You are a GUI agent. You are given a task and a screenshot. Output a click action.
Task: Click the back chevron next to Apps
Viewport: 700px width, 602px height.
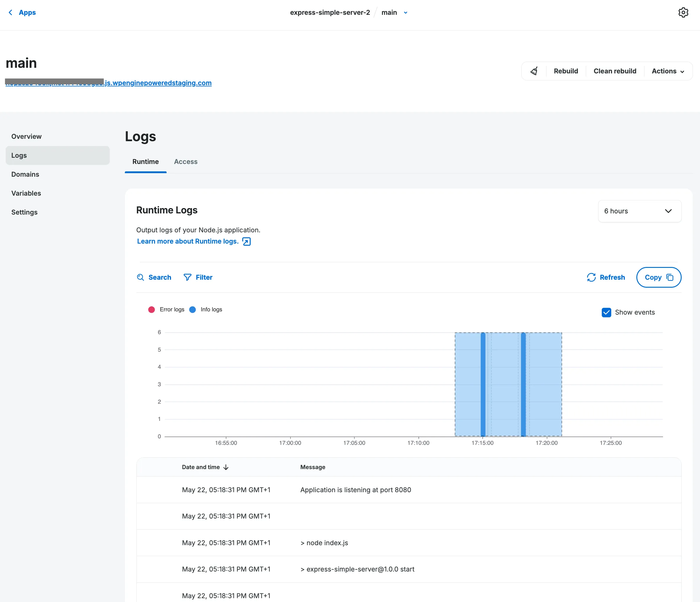tap(10, 12)
